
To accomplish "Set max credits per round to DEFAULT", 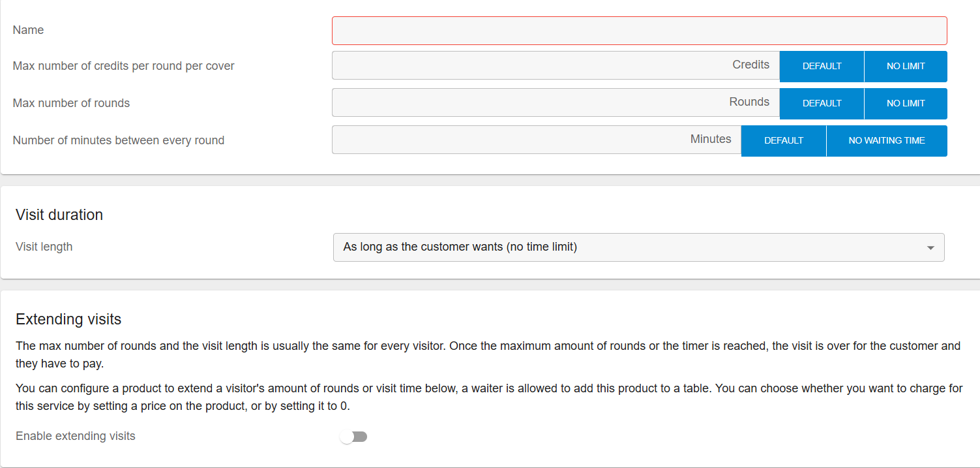I will coord(822,66).
